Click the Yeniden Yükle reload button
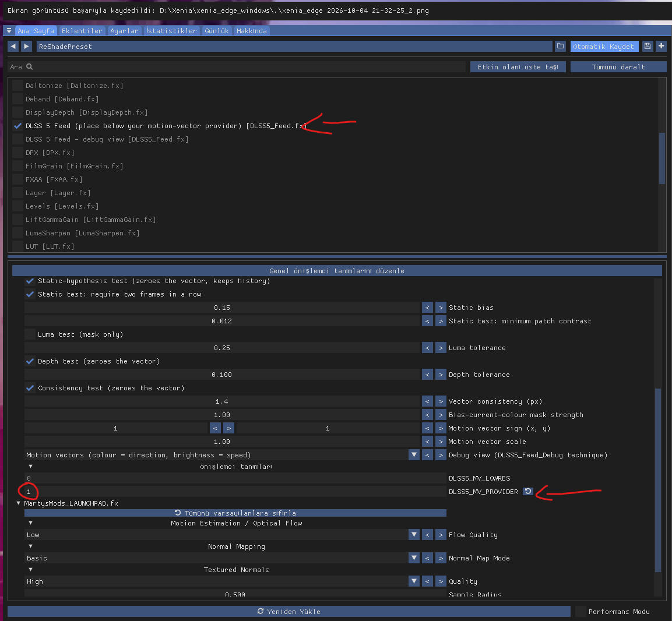 point(289,612)
